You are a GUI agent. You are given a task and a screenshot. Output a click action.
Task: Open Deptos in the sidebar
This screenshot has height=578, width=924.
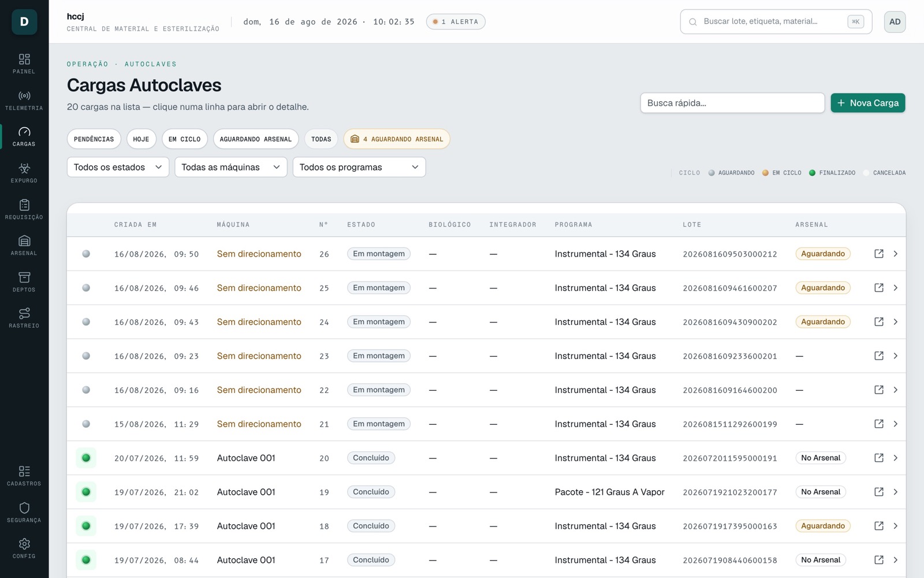24,281
